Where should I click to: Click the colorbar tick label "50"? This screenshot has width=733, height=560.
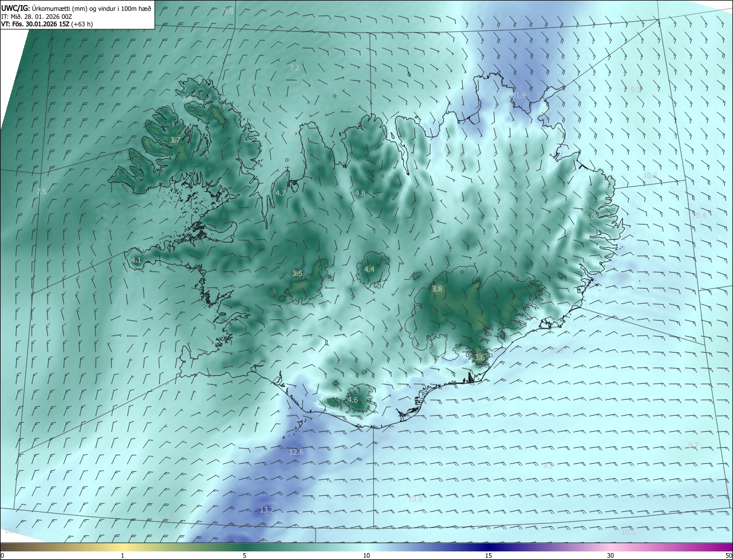pyautogui.click(x=728, y=555)
